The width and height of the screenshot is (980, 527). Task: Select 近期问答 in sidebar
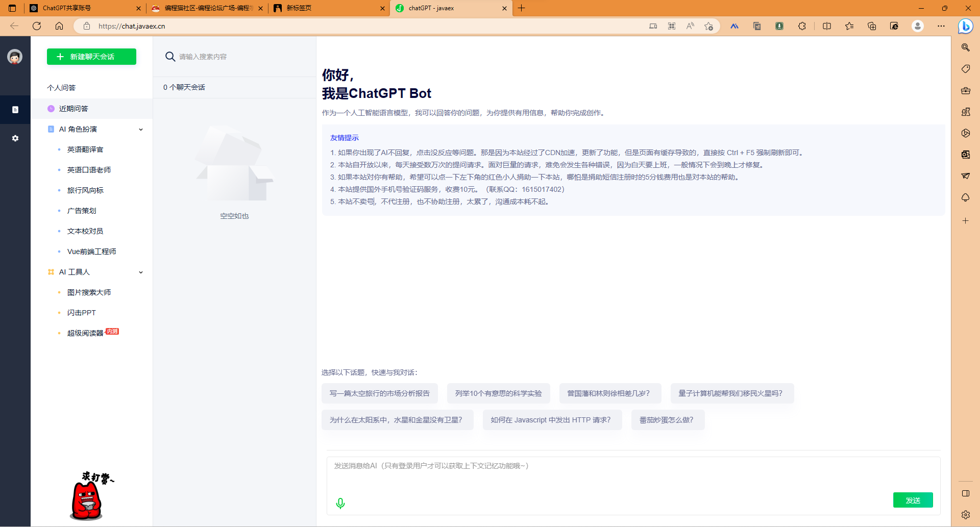point(92,109)
